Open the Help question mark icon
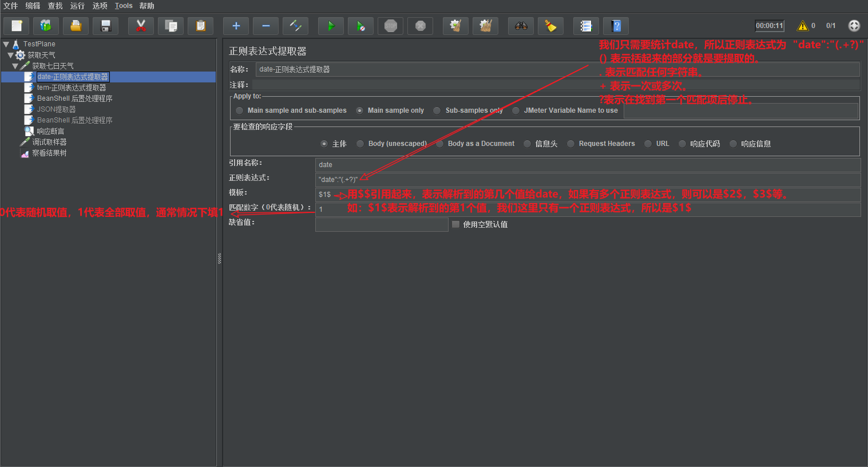 coord(616,26)
